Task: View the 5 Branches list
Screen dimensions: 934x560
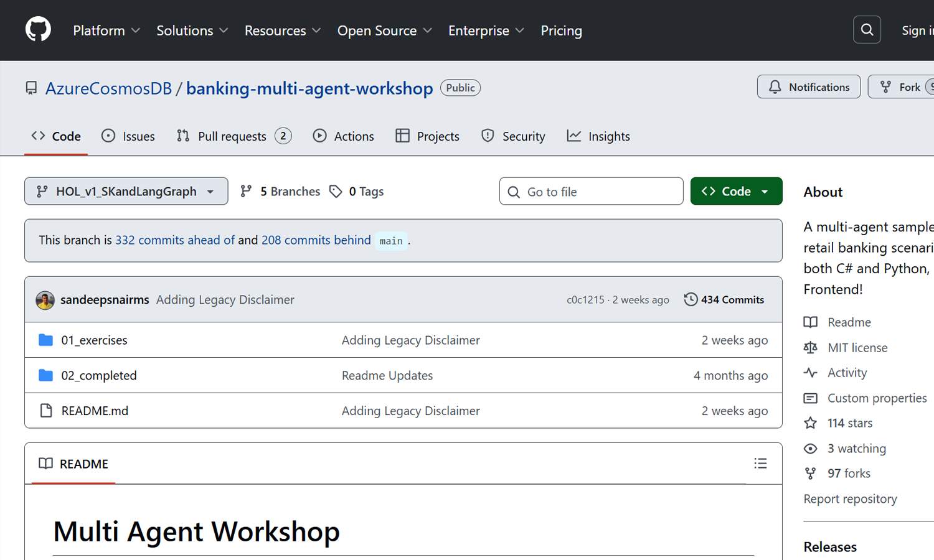Action: [x=281, y=192]
